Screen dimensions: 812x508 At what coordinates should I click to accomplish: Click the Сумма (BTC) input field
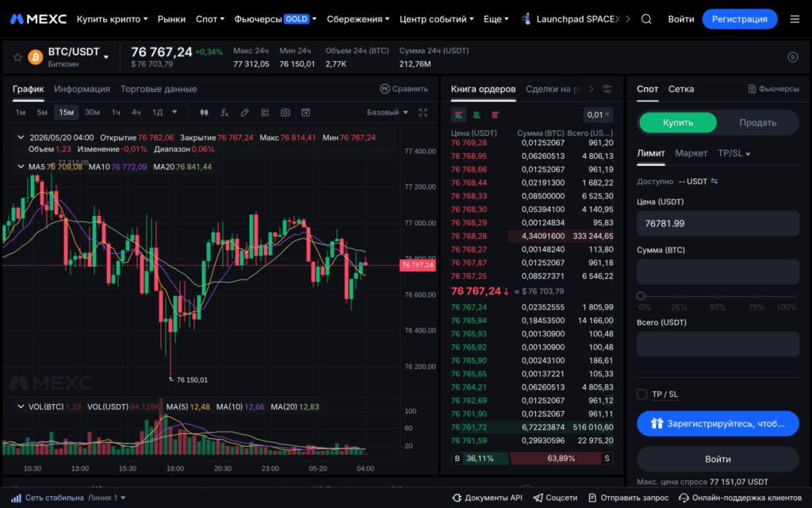coord(718,271)
